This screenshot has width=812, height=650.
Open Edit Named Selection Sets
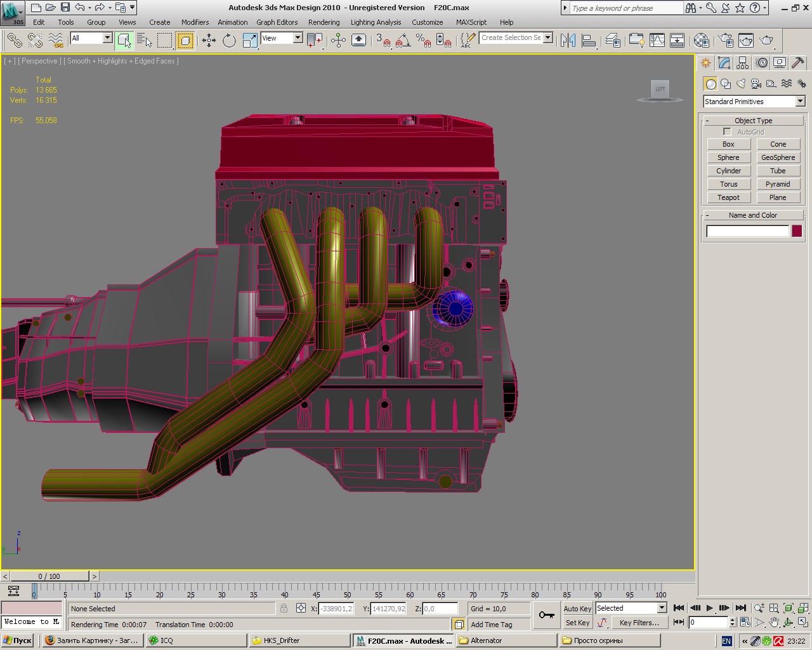(468, 41)
